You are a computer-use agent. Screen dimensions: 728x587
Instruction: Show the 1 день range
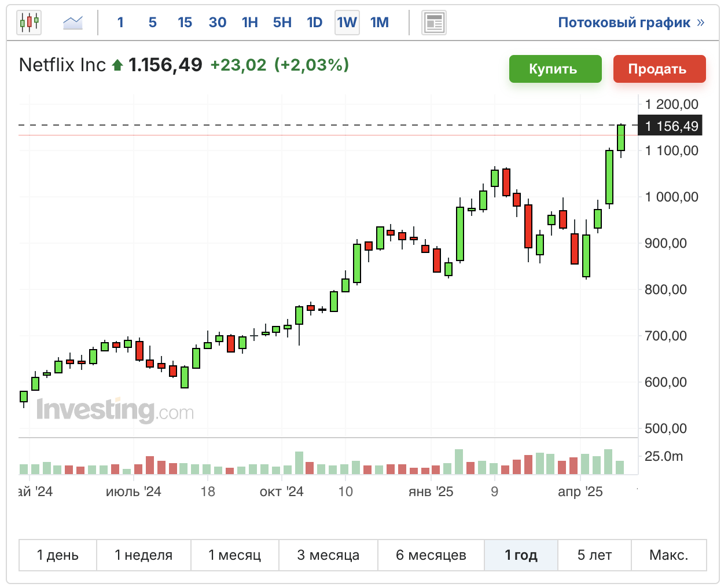pyautogui.click(x=58, y=555)
